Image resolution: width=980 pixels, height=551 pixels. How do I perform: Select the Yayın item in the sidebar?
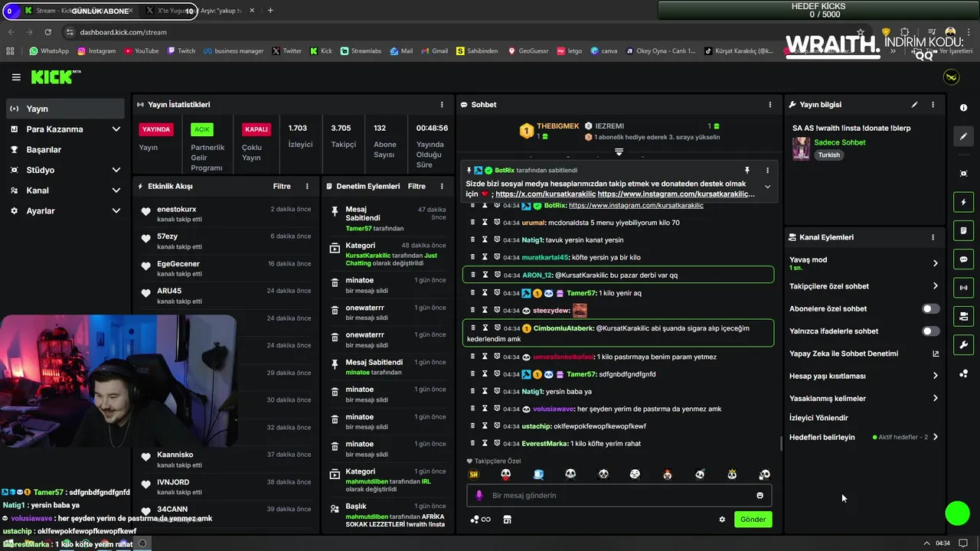[x=65, y=109]
